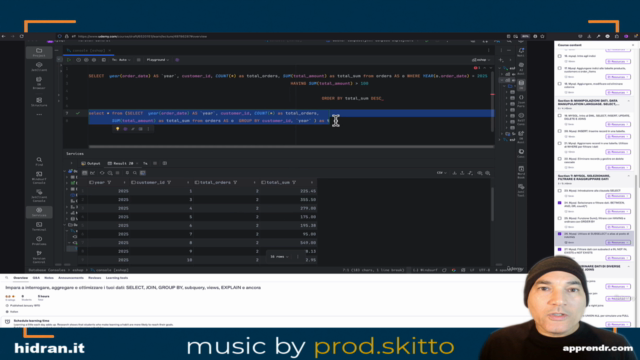The width and height of the screenshot is (640, 360).
Task: Check lecture 'Mysql: Introduzione alla clausola SELECT'
Action: coord(560,191)
